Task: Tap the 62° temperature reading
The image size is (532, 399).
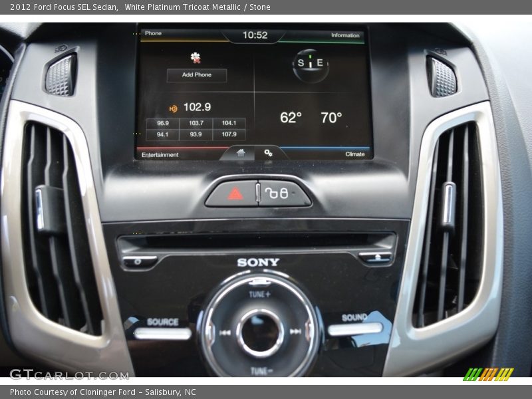Action: point(291,118)
